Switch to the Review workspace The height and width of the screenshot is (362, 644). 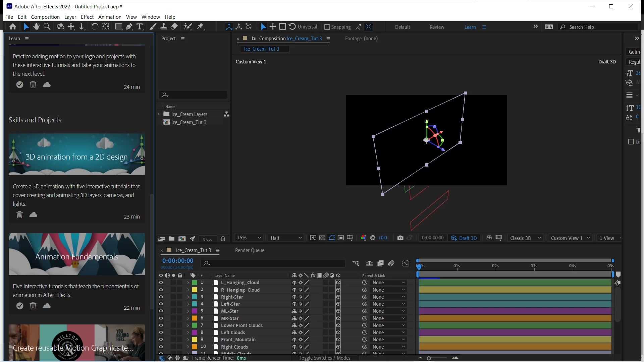click(x=437, y=27)
